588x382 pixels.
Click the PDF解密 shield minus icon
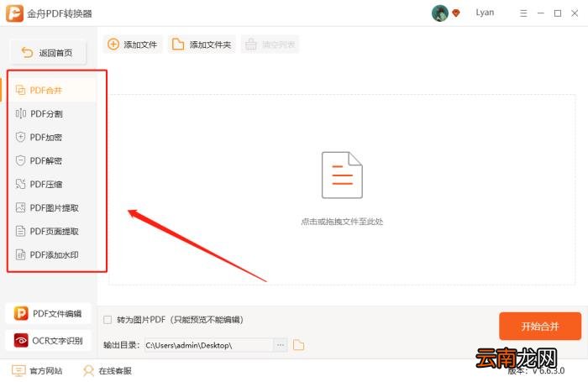21,161
